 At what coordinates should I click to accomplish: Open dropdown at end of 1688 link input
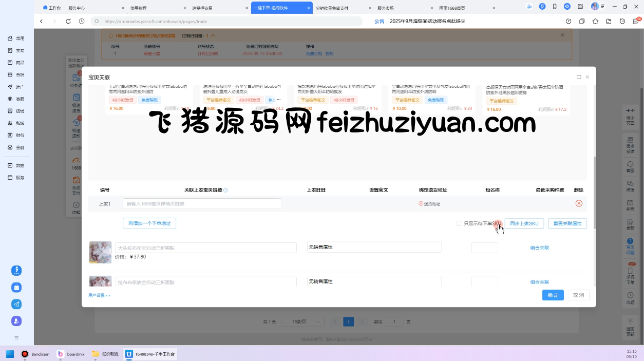[278, 204]
